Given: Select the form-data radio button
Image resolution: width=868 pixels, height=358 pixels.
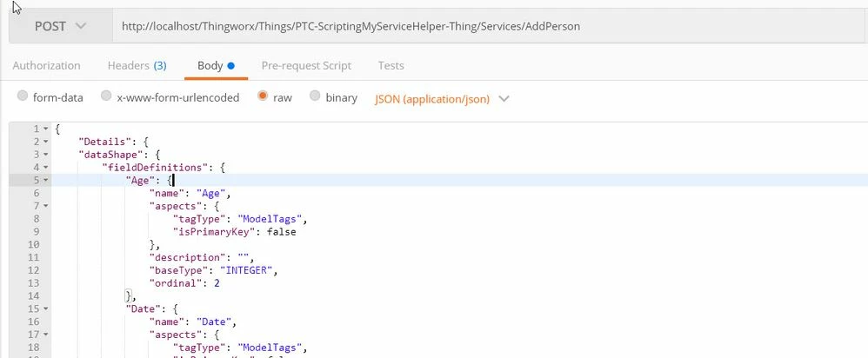Looking at the screenshot, I should [23, 96].
